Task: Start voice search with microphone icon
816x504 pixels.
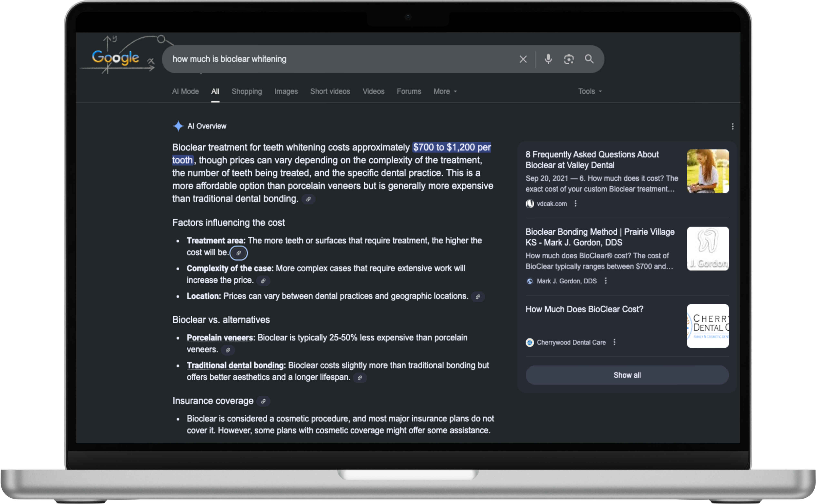Action: tap(548, 59)
